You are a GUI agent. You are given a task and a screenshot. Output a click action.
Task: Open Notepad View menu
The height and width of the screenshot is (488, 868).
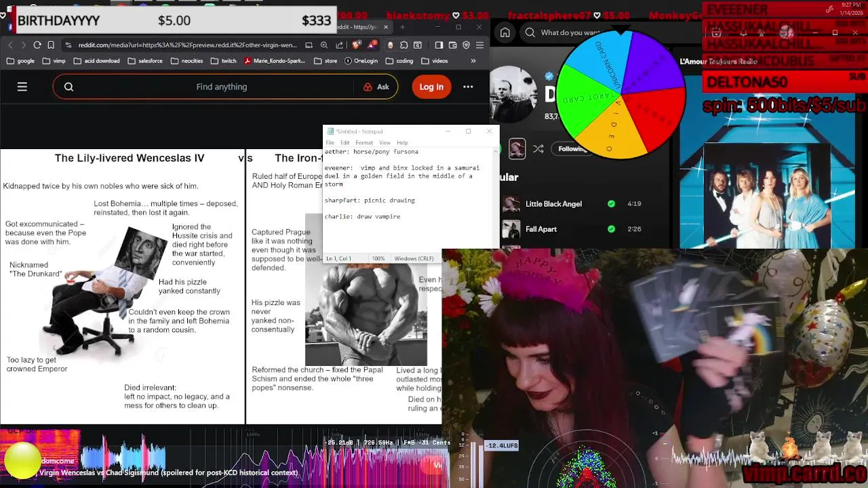[384, 143]
